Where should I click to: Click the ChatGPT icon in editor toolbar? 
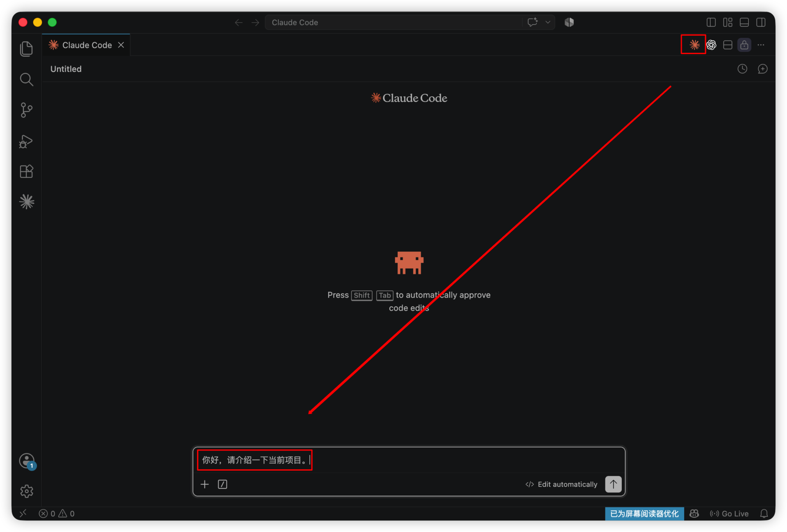pos(711,45)
